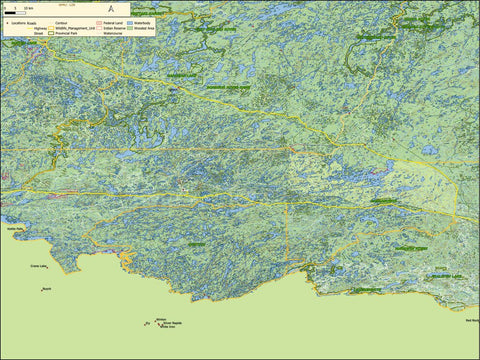Click the Wildlife_Management_Unit legend symbol
This screenshot has height=360, width=480.
(51, 28)
